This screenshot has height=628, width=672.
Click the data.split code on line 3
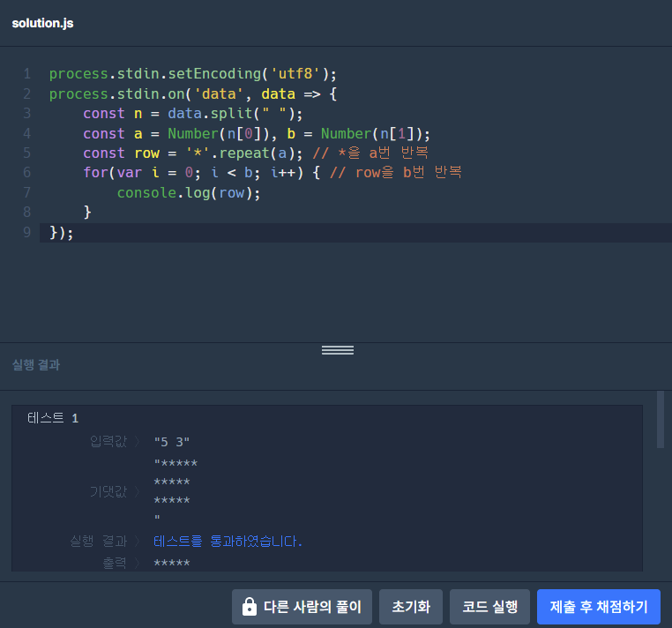coord(235,114)
